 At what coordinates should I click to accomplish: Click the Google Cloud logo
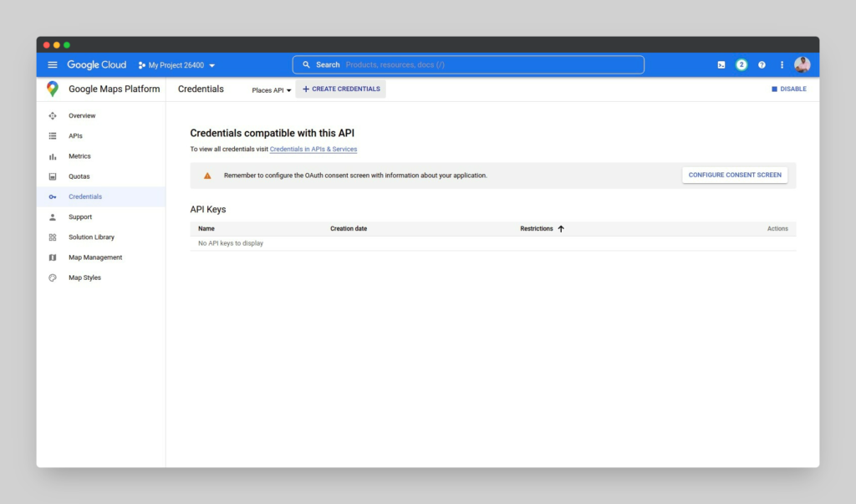pyautogui.click(x=97, y=65)
